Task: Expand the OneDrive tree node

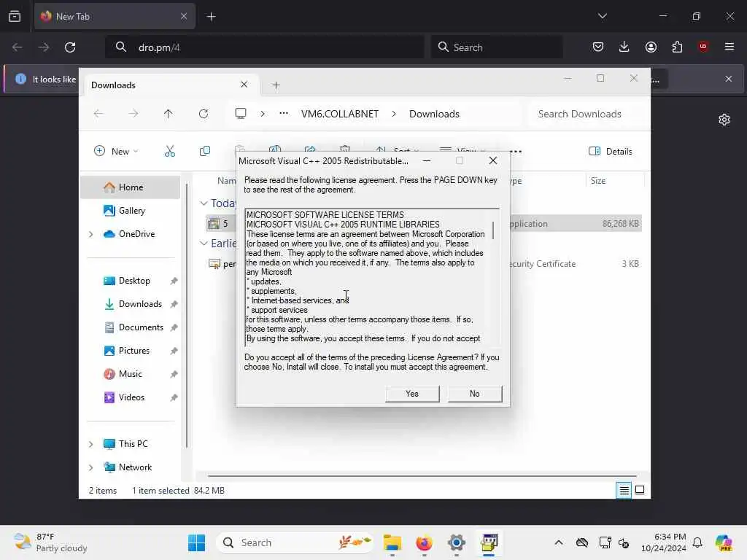Action: pos(90,234)
